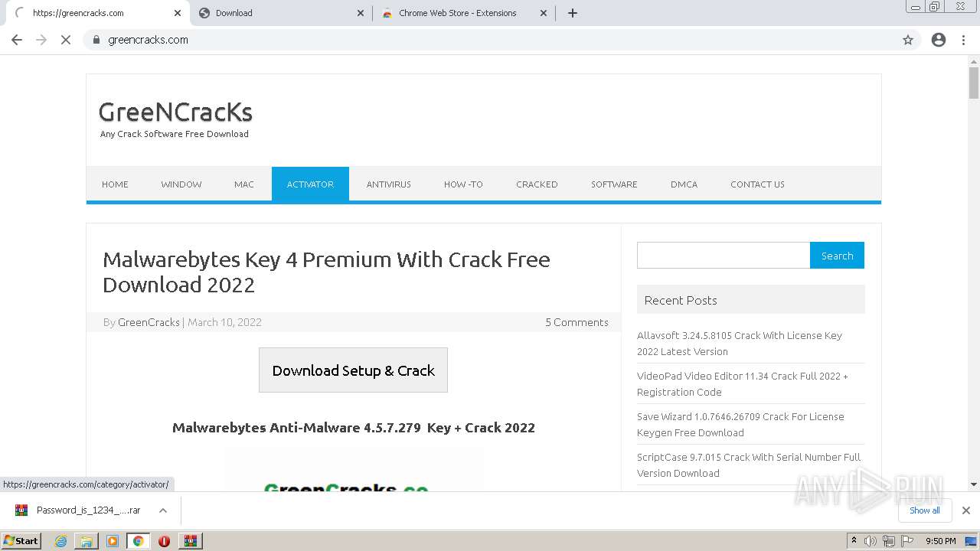980x551 pixels.
Task: Open the CRACKED menu item
Action: 537,184
